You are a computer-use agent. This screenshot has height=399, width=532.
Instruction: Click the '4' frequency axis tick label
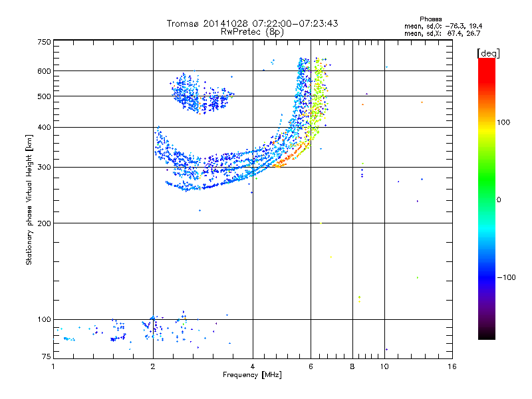click(x=253, y=366)
